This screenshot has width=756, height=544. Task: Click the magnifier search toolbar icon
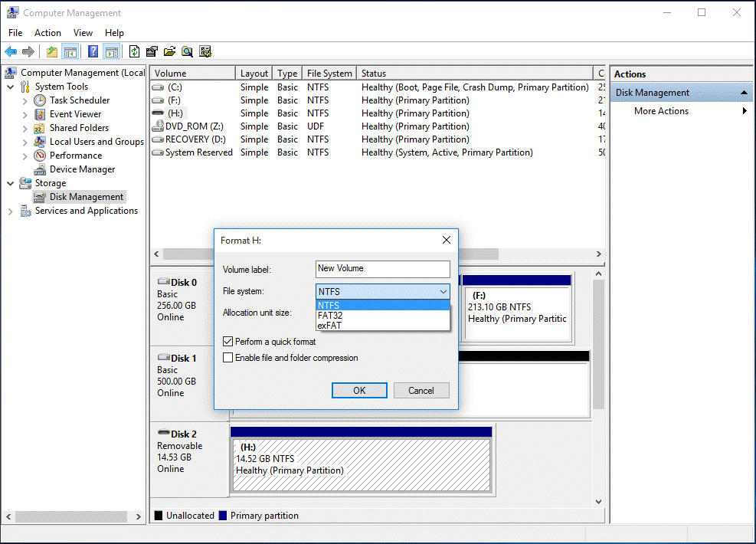tap(188, 51)
